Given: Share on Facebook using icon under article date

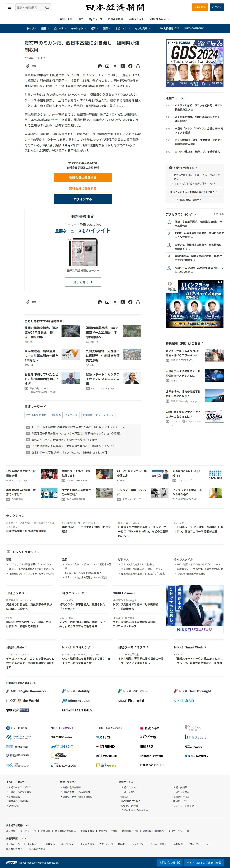Looking at the screenshot, I should point(130,66).
